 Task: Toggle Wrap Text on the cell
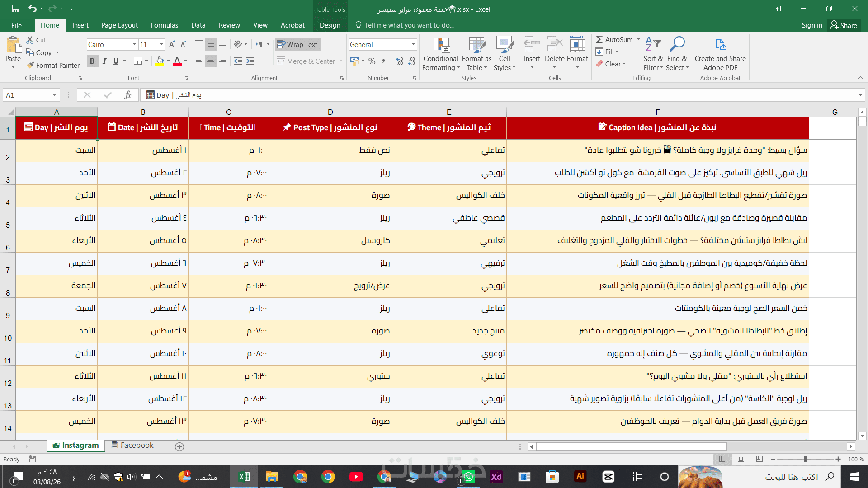pos(297,44)
